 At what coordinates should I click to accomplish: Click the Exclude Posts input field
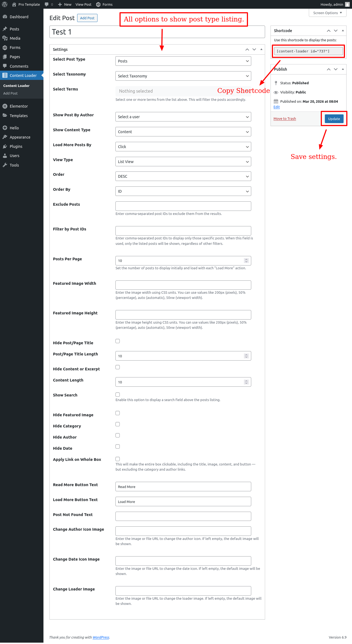point(183,206)
